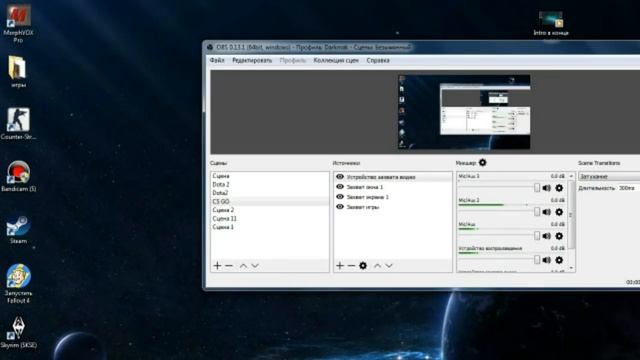The width and height of the screenshot is (640, 360).
Task: Launch Bandicam desktop shortcut
Action: click(x=18, y=176)
